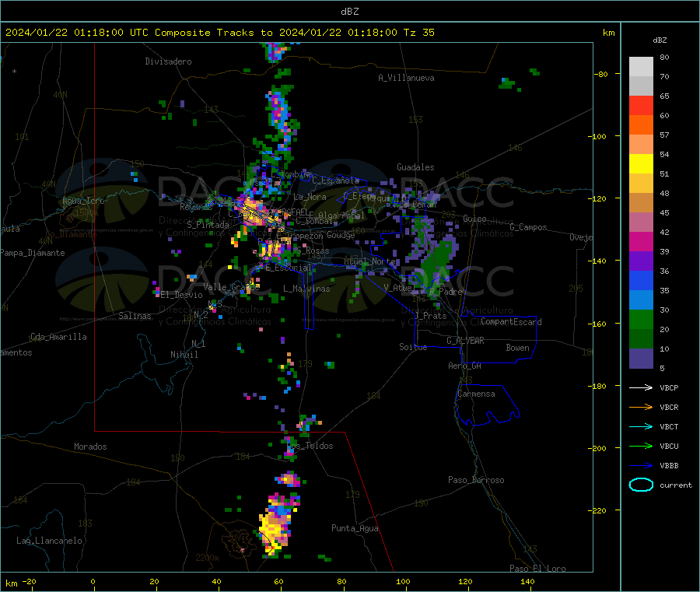Click the Aero_GA map label
This screenshot has height=592, width=700.
[x=465, y=366]
